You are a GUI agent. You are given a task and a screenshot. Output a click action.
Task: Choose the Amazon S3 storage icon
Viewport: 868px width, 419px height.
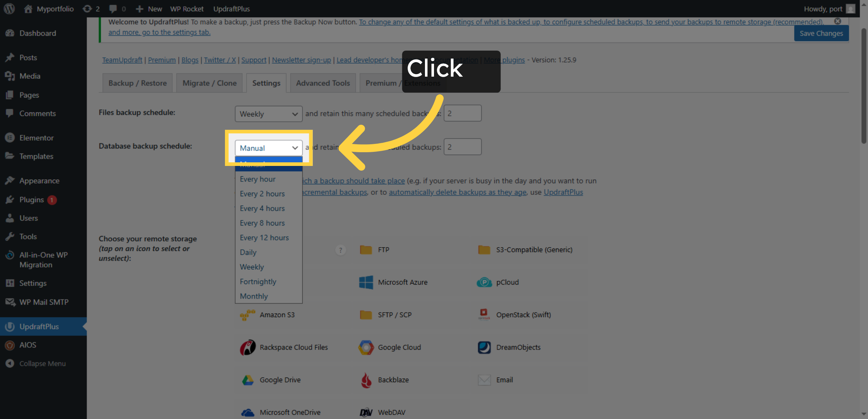click(248, 315)
